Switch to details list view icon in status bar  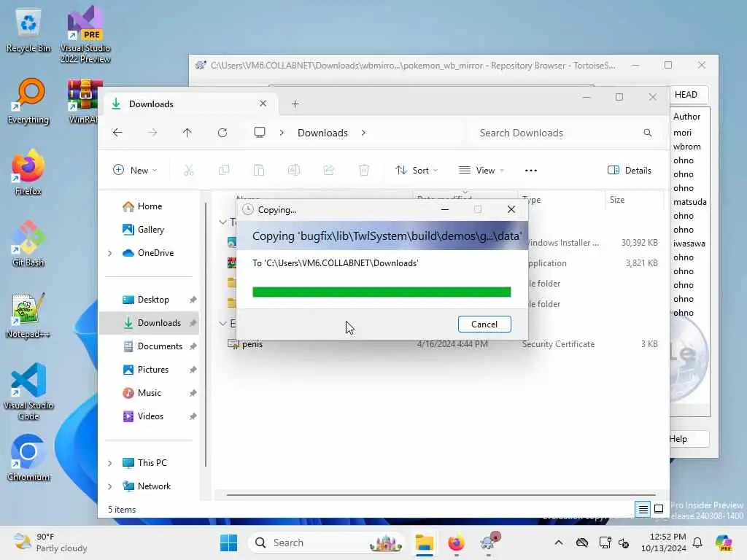click(643, 509)
